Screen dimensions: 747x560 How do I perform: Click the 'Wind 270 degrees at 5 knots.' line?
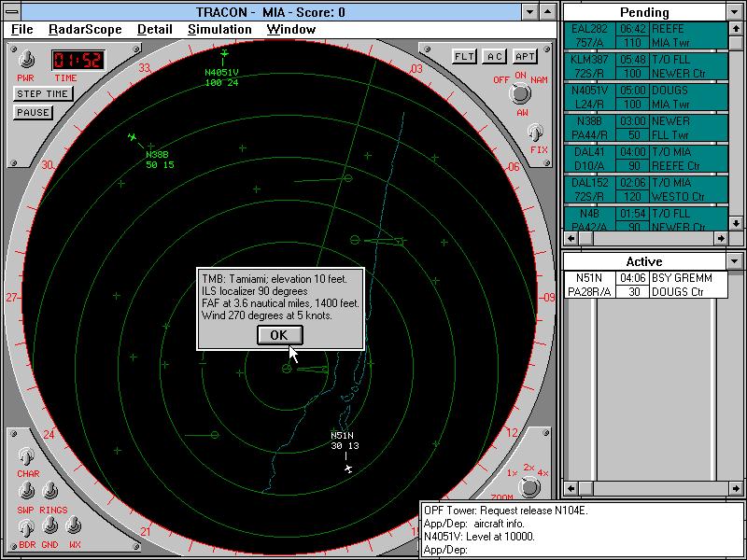tap(267, 315)
